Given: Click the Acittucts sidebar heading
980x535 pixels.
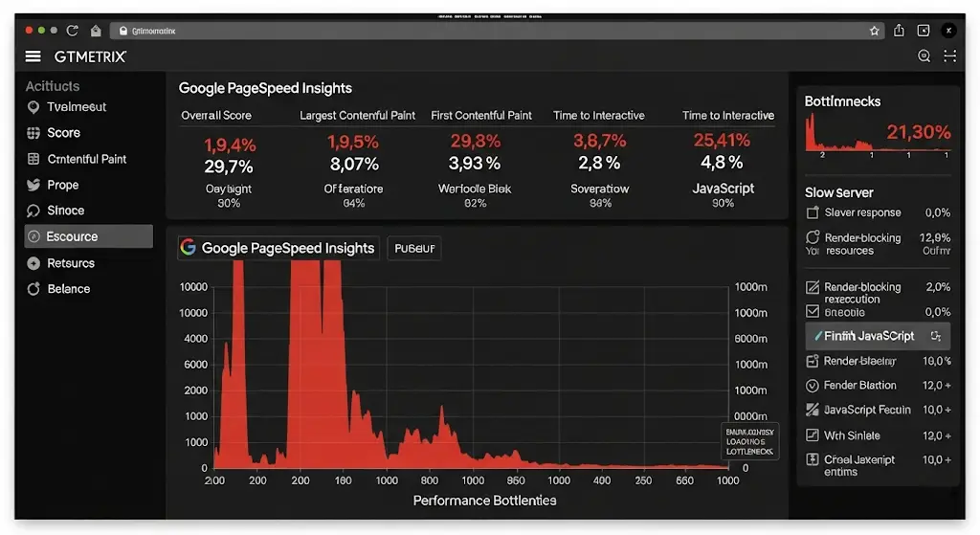Looking at the screenshot, I should [x=53, y=86].
